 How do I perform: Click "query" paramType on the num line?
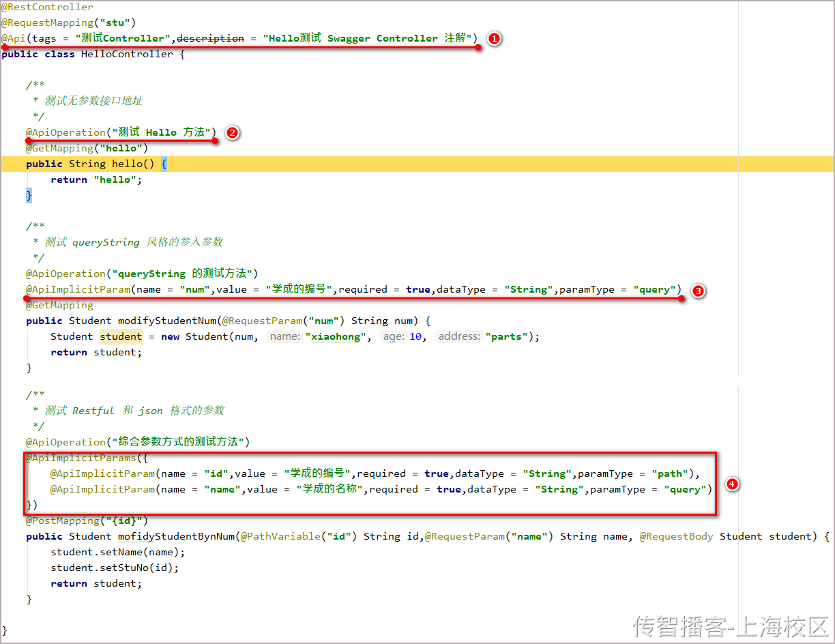(x=654, y=289)
